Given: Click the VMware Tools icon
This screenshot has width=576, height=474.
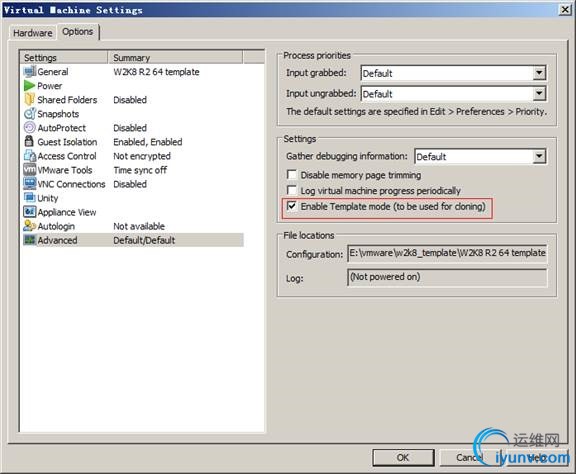Looking at the screenshot, I should (x=30, y=170).
